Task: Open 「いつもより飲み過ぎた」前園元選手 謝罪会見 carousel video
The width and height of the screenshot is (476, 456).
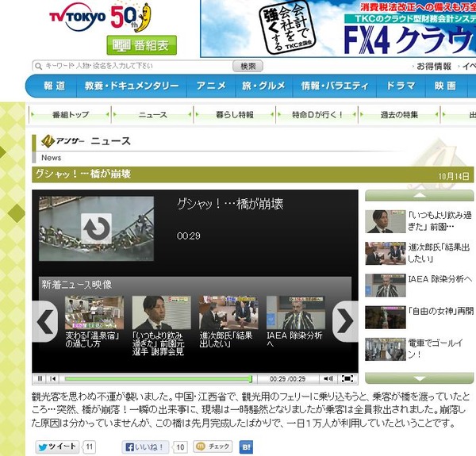Action: (x=161, y=312)
